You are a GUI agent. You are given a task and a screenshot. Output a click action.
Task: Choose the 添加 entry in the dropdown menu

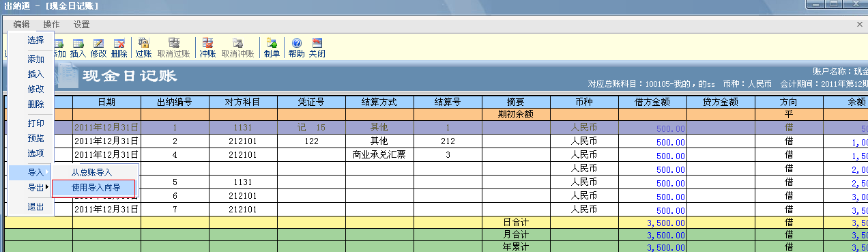[x=31, y=60]
